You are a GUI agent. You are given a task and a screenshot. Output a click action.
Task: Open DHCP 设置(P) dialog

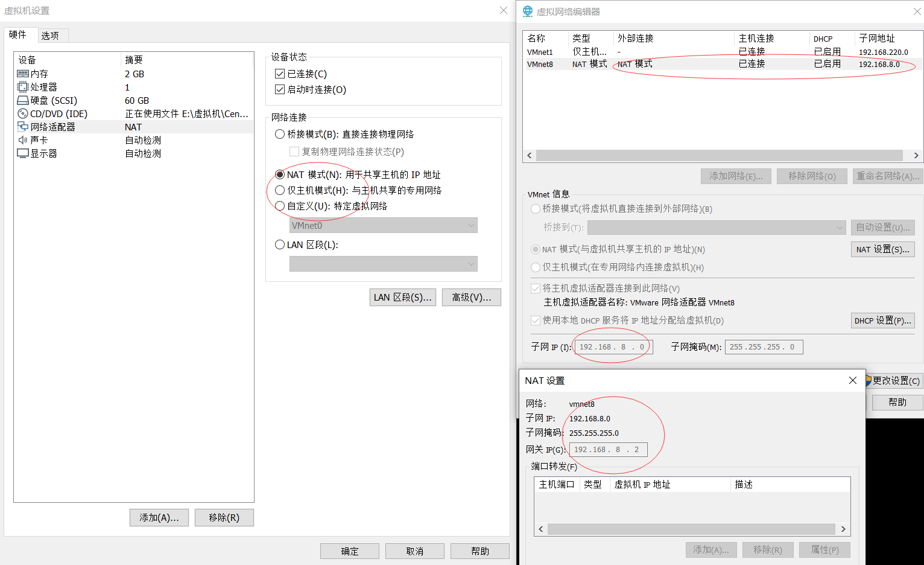tap(882, 321)
